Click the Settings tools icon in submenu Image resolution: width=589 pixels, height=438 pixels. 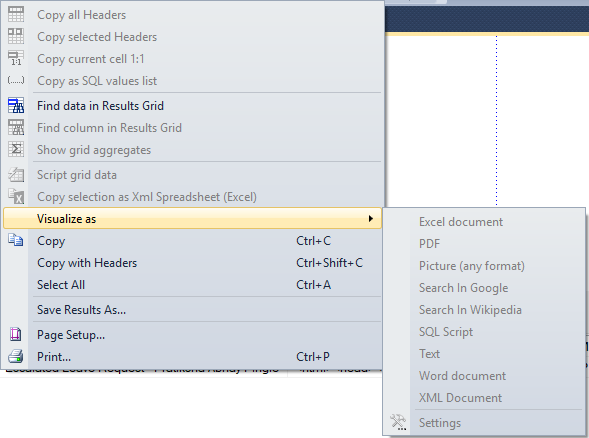398,422
